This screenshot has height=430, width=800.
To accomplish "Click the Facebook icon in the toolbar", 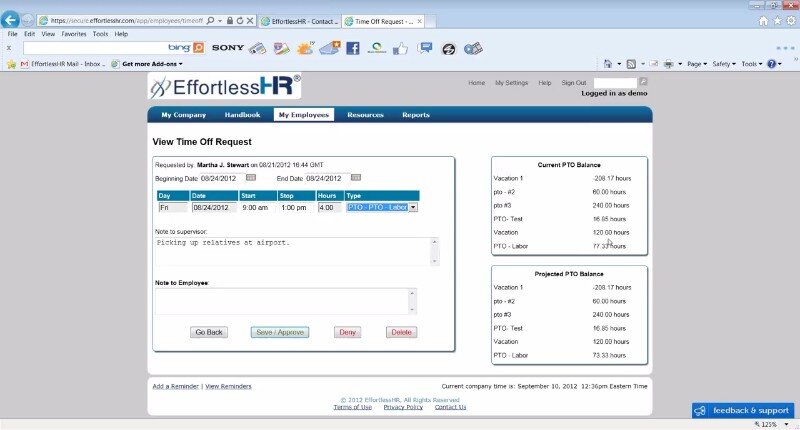I will [353, 47].
